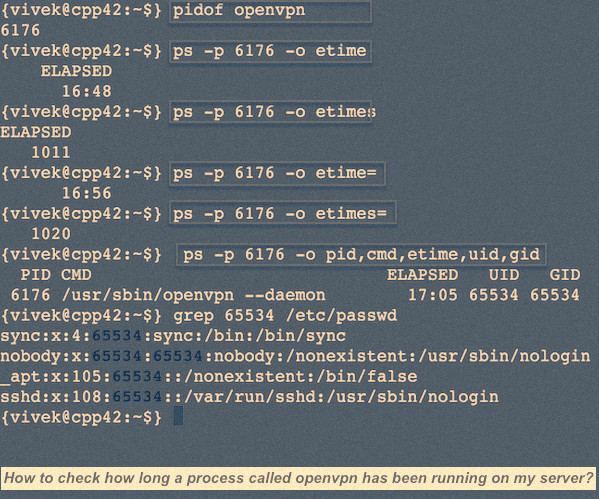Click the PID output 6176 line

point(20,30)
